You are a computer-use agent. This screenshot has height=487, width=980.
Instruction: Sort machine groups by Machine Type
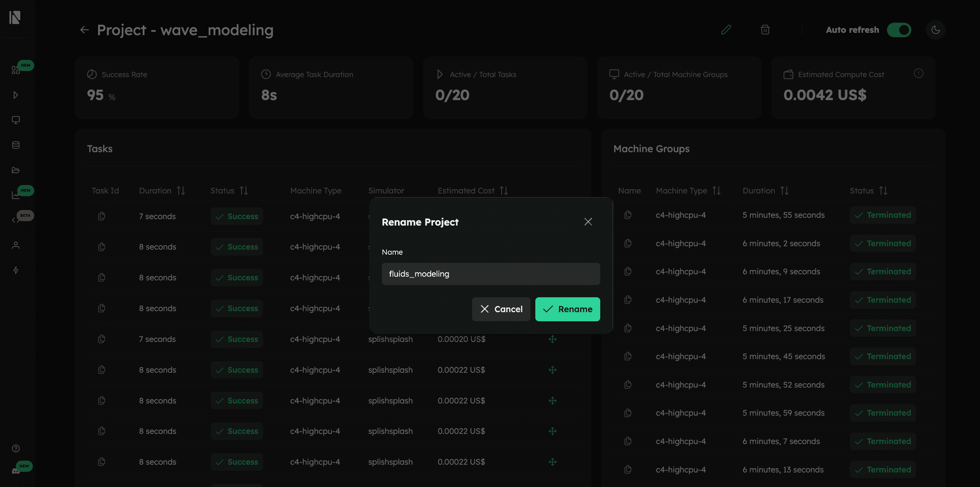click(716, 191)
